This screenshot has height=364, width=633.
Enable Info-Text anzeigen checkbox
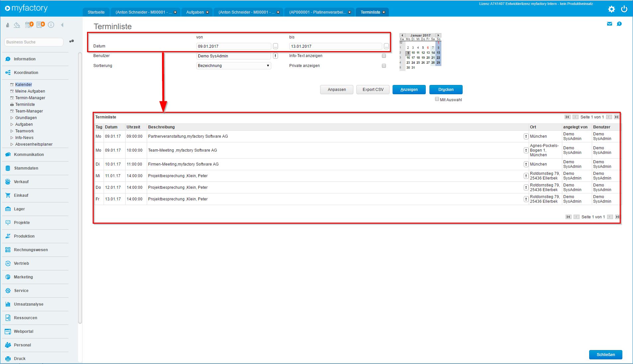(x=384, y=56)
